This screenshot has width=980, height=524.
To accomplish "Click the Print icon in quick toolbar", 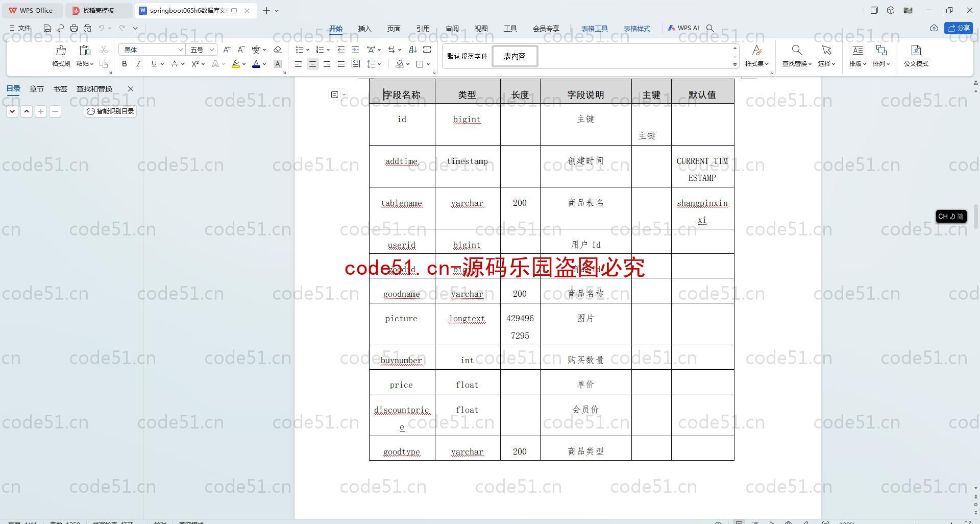I will pyautogui.click(x=74, y=28).
